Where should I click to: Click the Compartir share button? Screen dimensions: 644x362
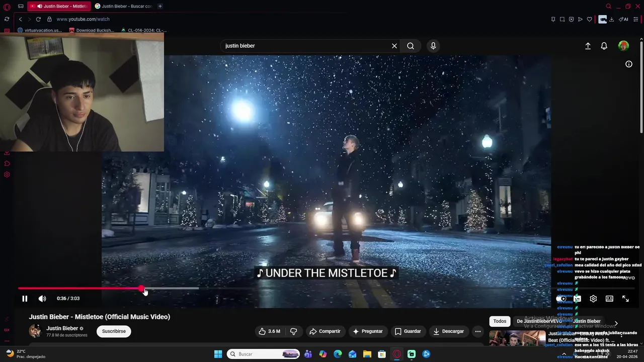(325, 331)
